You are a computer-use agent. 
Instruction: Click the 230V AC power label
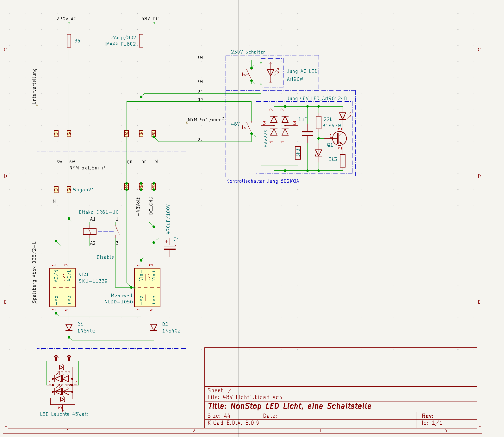[66, 19]
